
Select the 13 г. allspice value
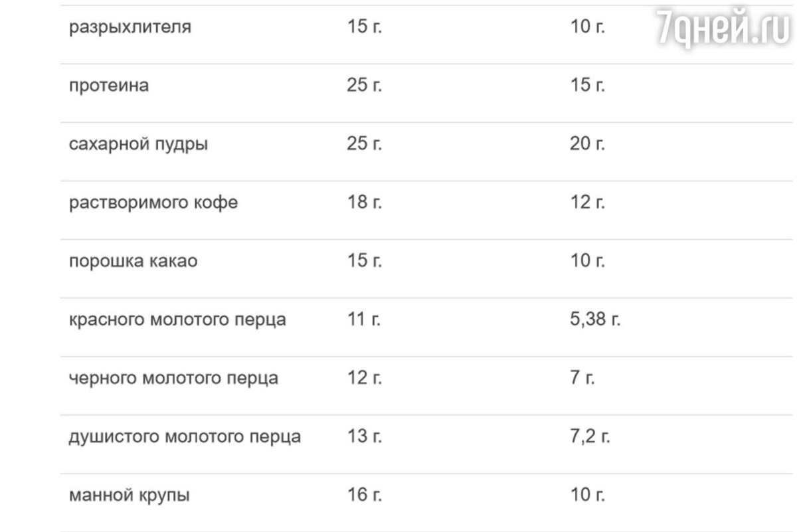(365, 436)
